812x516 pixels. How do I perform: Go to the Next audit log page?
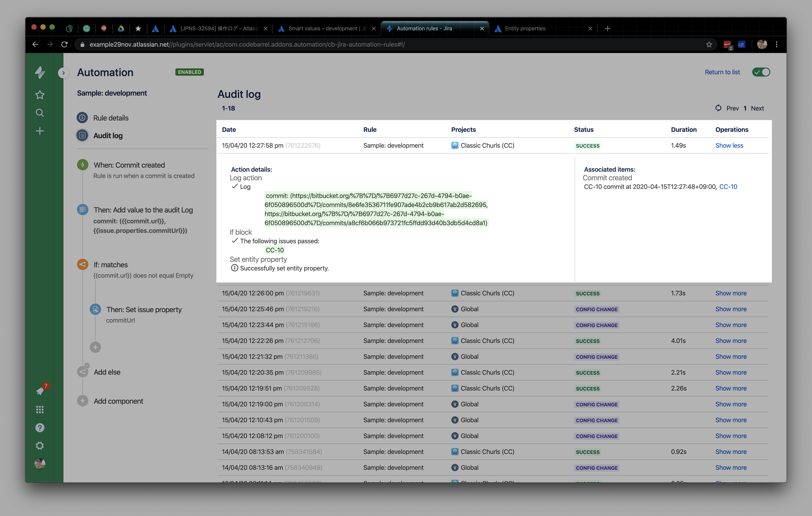(757, 108)
